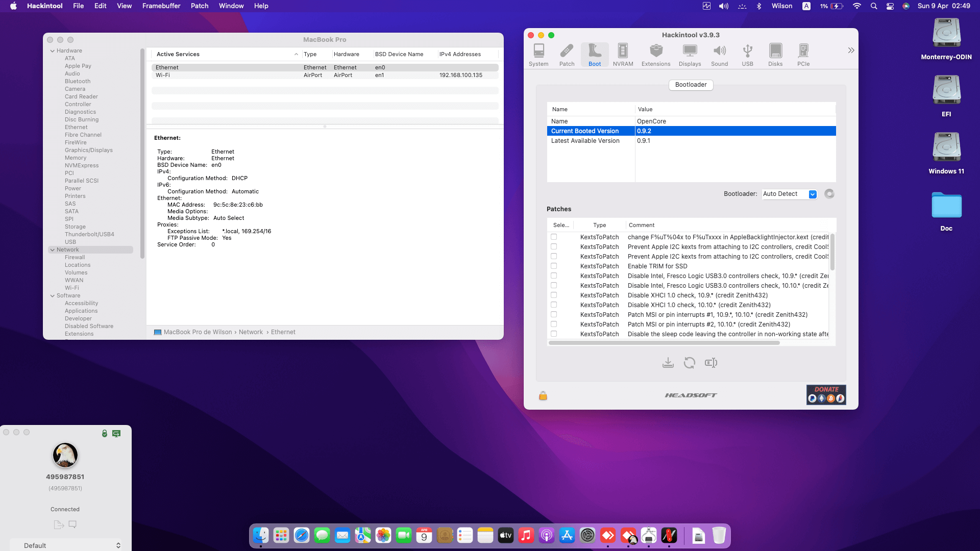Click the lock icon in Hackintool

point(543,395)
